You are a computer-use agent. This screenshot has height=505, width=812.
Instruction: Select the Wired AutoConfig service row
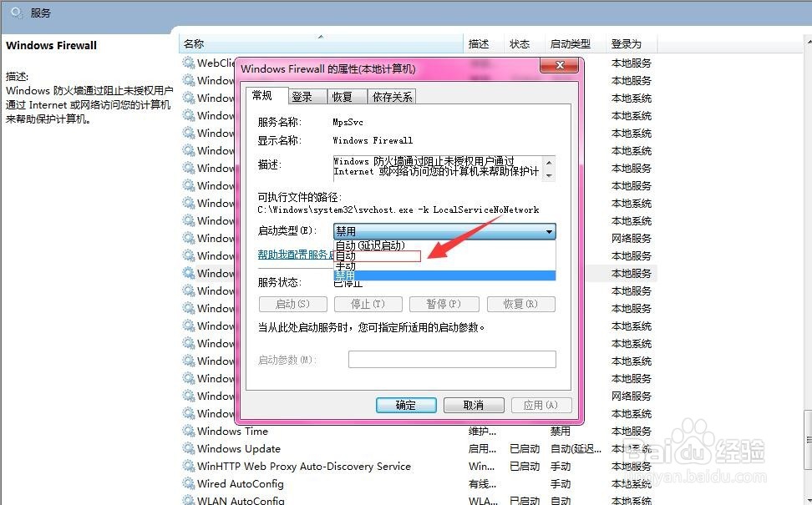[419, 484]
